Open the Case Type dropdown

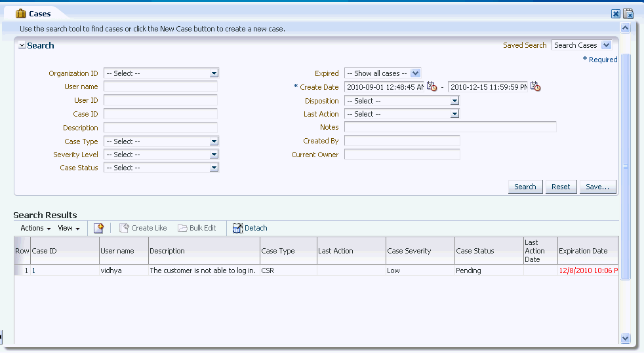[x=214, y=141]
